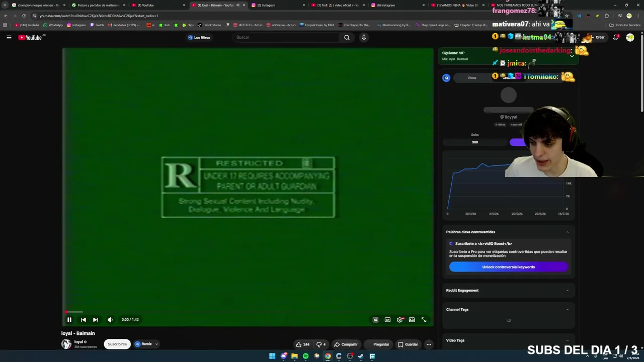Subscribe to loyal with Suscribirse
The width and height of the screenshot is (644, 362).
tap(117, 344)
